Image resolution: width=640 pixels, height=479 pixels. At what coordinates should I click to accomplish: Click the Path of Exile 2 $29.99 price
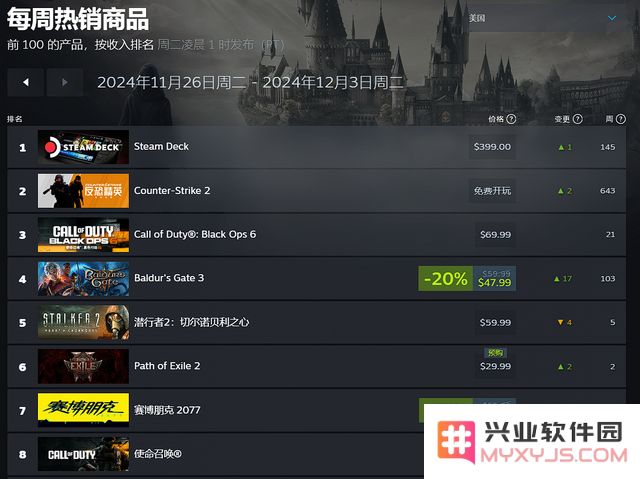coord(495,366)
